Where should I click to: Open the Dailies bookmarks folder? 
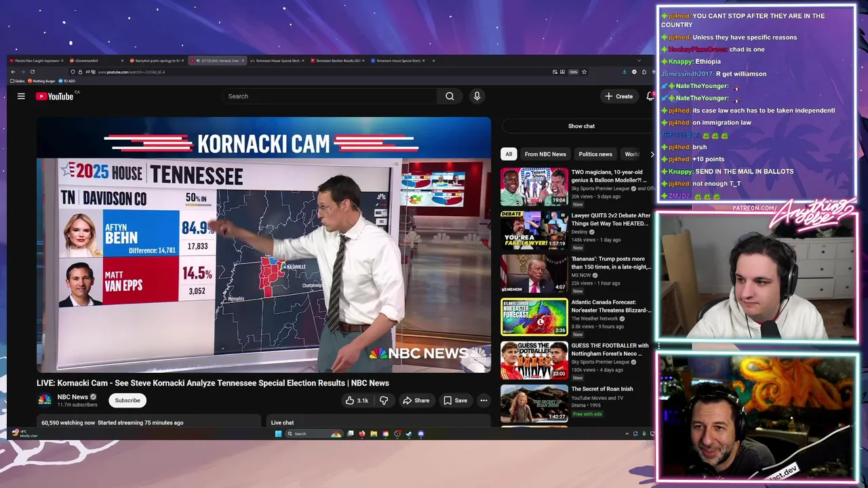coord(18,81)
